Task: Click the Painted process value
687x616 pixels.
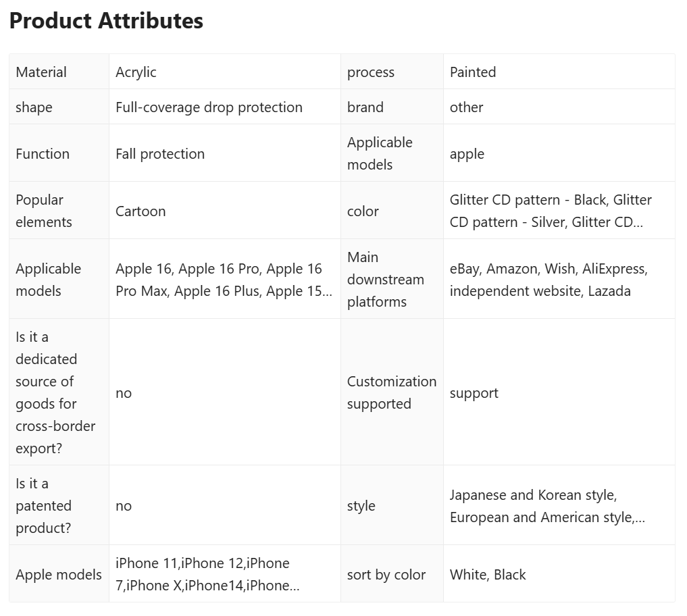Action: [473, 72]
